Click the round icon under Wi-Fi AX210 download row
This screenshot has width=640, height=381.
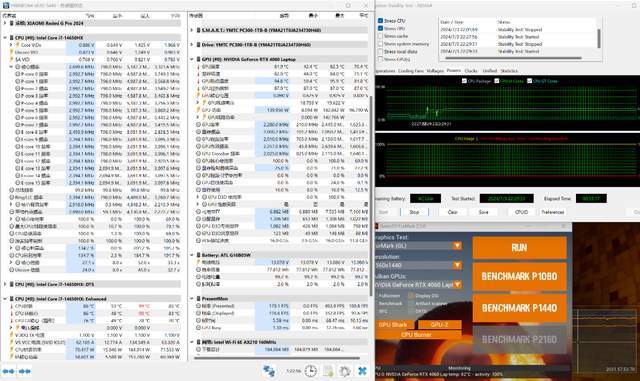[x=198, y=350]
